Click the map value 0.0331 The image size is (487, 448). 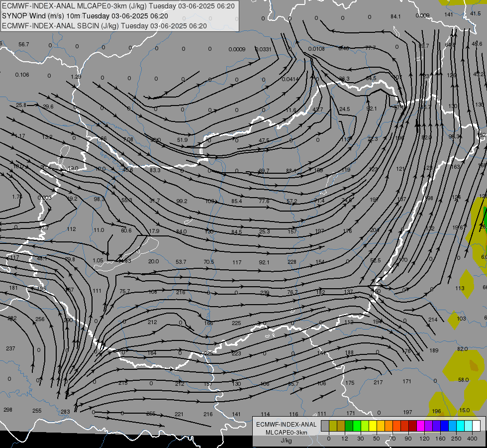pos(263,49)
